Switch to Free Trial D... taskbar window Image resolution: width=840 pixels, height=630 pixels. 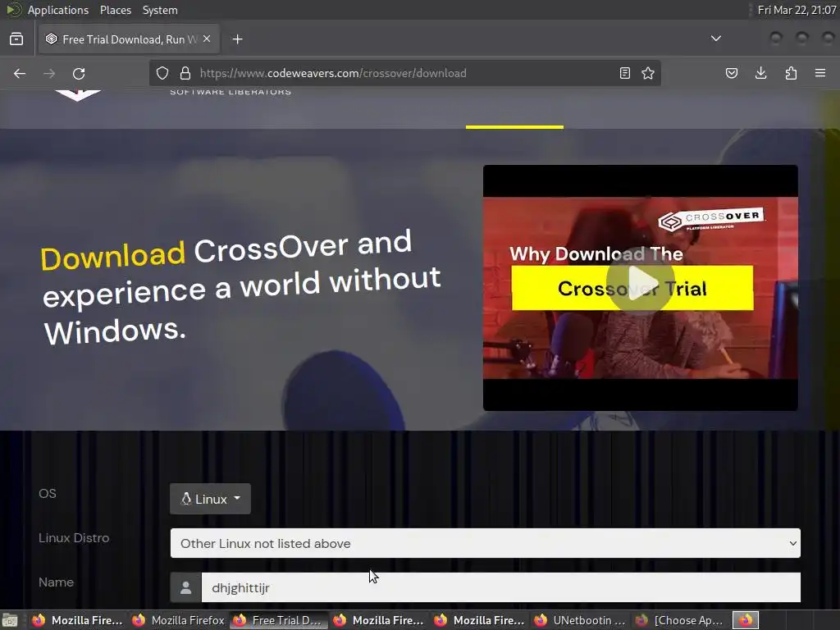[x=279, y=620]
